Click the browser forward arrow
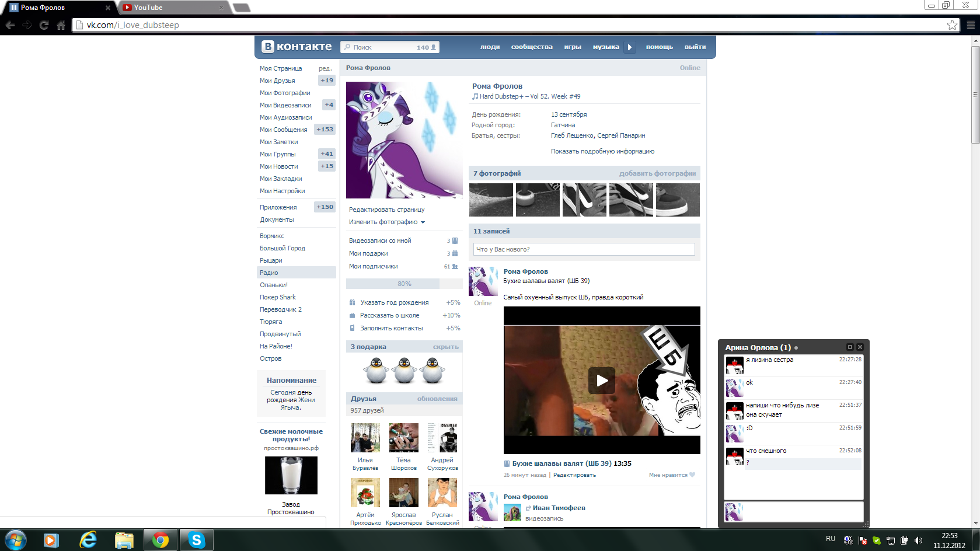 27,25
